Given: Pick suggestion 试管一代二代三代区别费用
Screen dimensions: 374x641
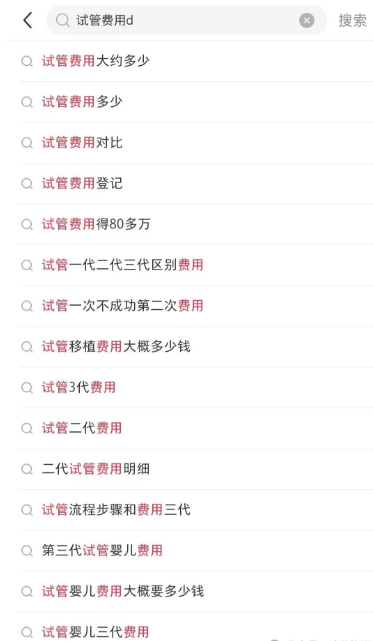Looking at the screenshot, I should (x=196, y=265).
